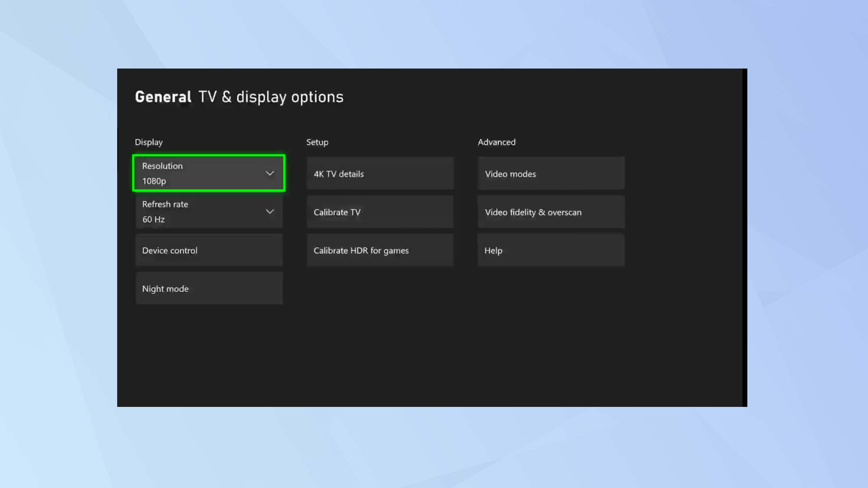Image resolution: width=868 pixels, height=488 pixels.
Task: Select Calibrate TV
Action: pos(380,212)
